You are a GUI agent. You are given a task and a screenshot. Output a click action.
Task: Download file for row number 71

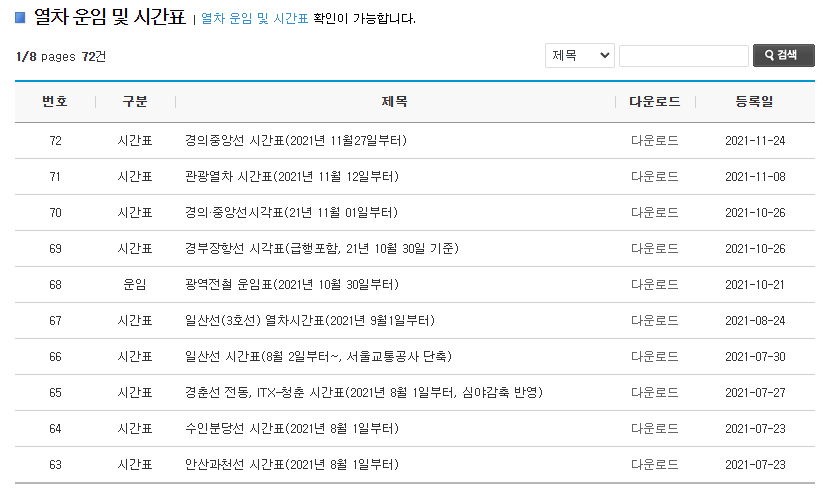pos(655,176)
